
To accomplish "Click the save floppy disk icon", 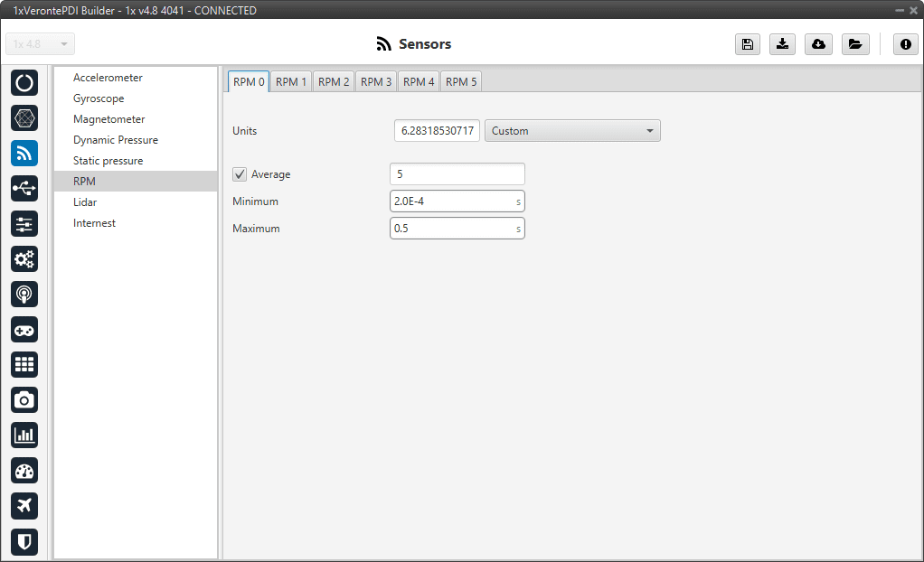I will [748, 44].
